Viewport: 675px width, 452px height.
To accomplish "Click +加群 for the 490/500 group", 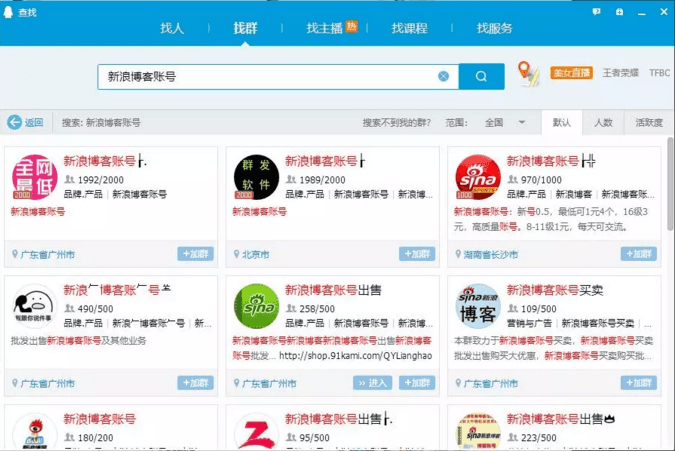I will coord(195,383).
